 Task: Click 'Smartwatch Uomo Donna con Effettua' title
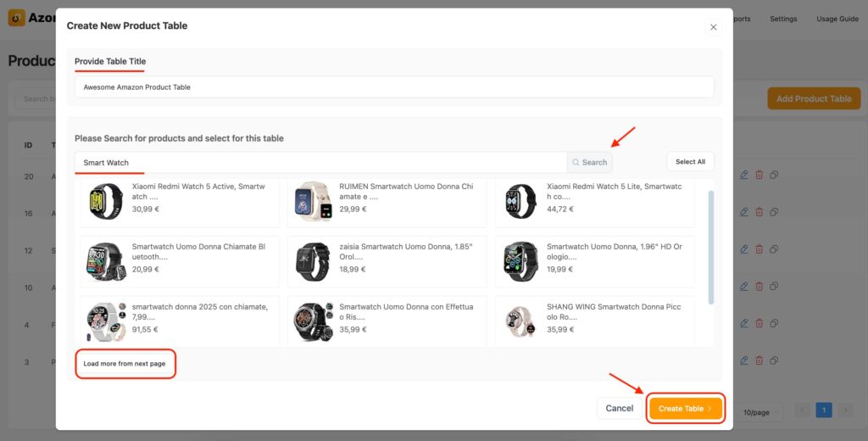(x=406, y=312)
